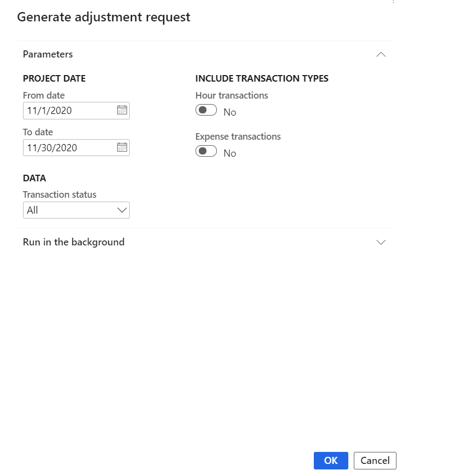This screenshot has height=476, width=454.
Task: Expand Run in the background chevron
Action: click(381, 242)
